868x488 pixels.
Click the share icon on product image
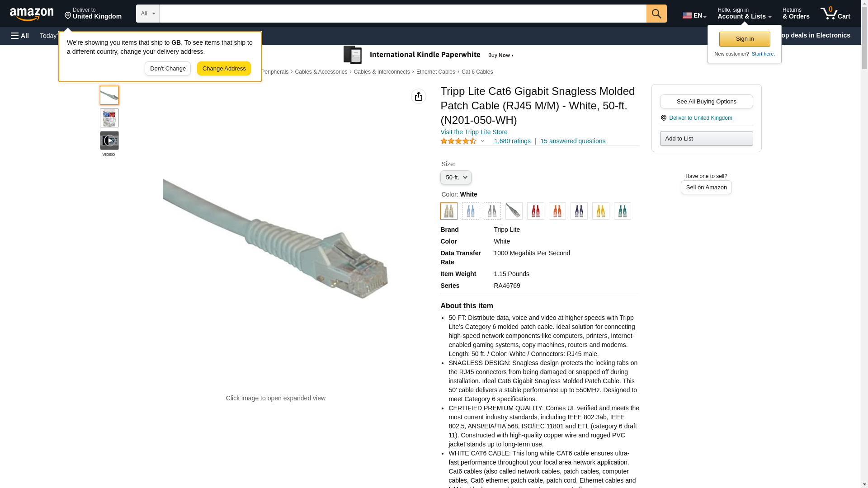(x=419, y=96)
